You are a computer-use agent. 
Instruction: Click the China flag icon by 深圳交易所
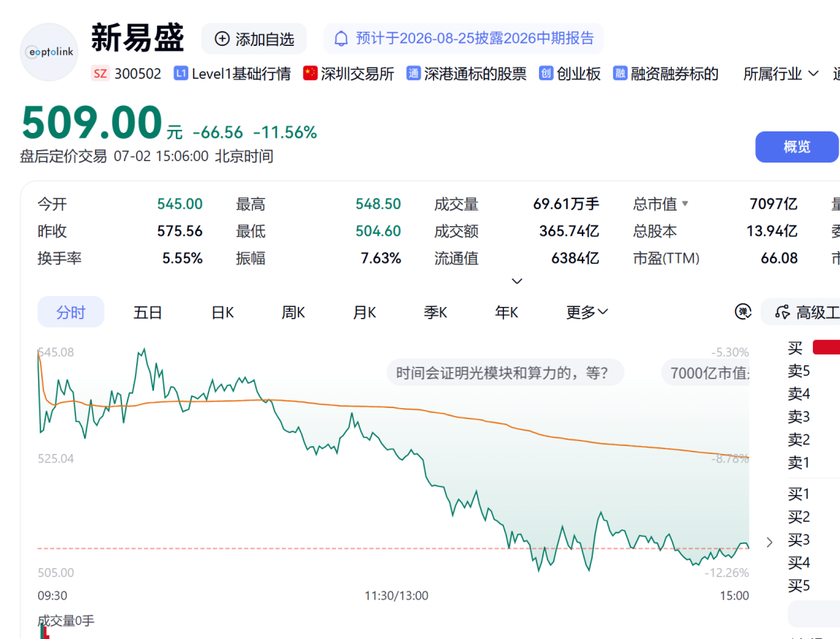coord(310,73)
